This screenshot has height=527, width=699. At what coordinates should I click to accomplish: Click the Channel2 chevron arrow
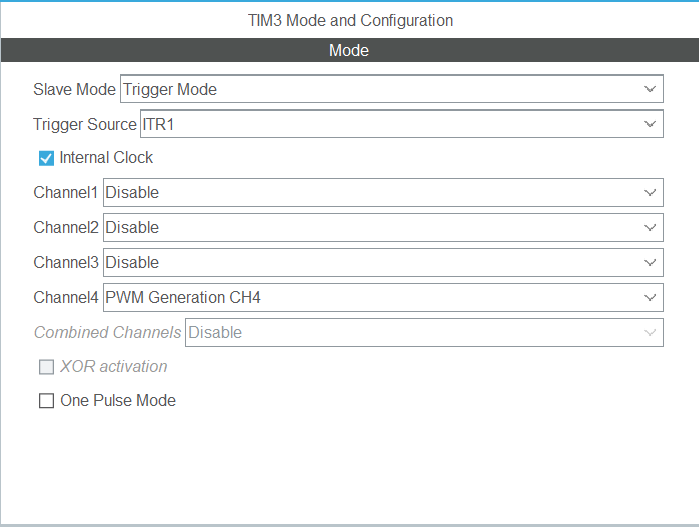[650, 227]
